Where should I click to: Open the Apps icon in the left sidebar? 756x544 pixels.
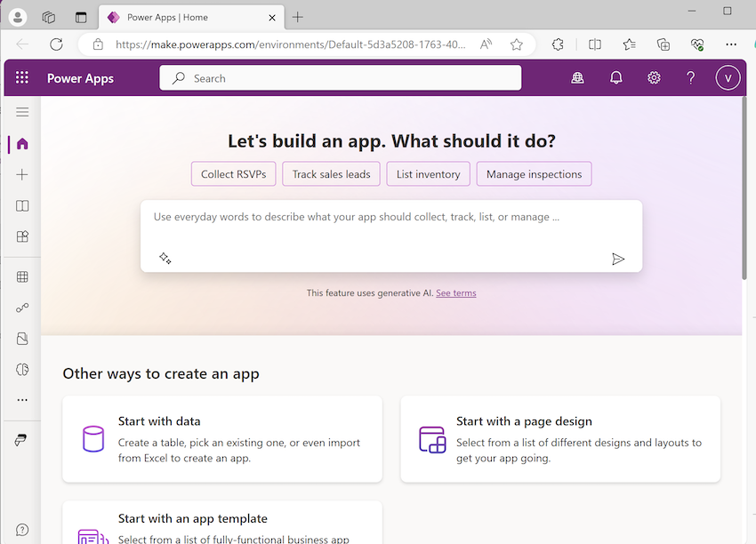pos(22,236)
